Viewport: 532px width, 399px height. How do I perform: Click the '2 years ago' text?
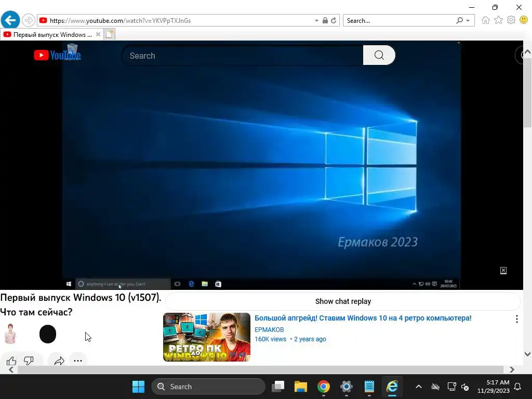[310, 339]
